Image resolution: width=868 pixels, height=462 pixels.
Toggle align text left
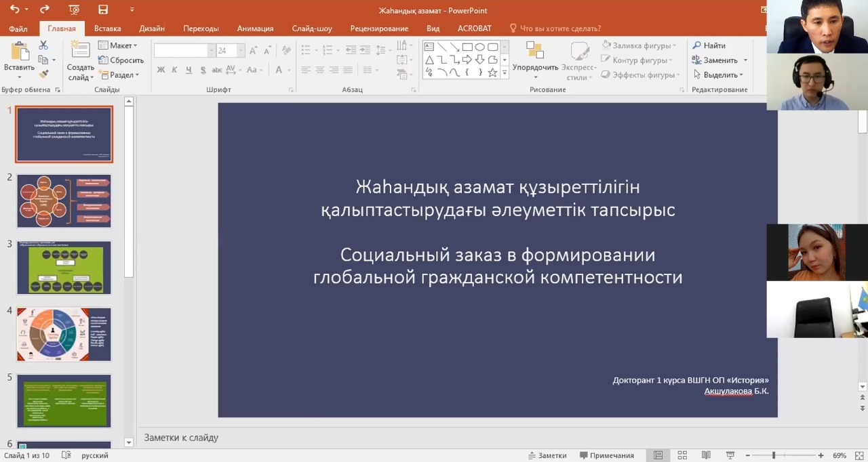point(306,70)
